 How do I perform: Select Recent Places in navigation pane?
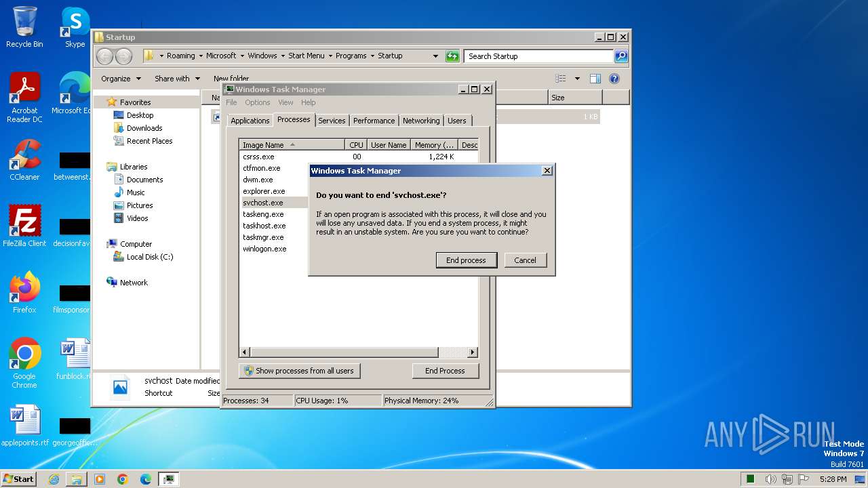[x=149, y=141]
